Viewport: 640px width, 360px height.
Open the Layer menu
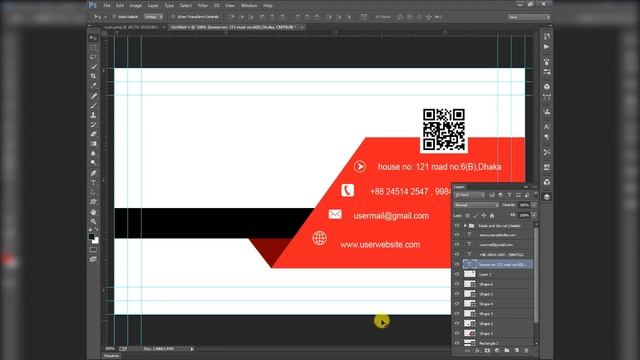(153, 5)
